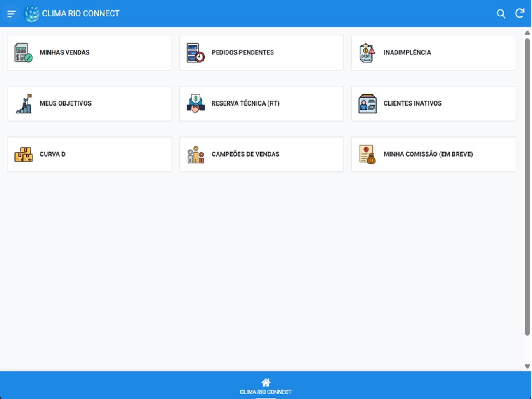Click the Campeões de Vendas podium icon

point(195,155)
